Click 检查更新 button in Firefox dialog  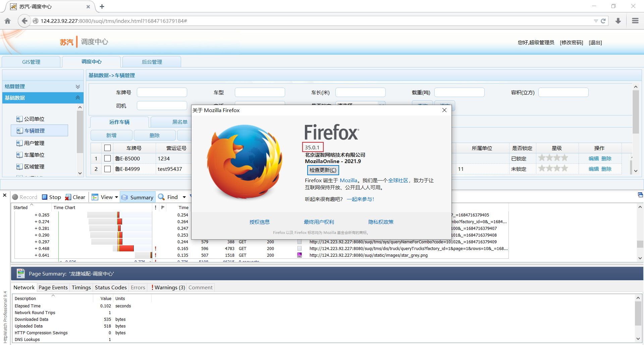pyautogui.click(x=323, y=170)
